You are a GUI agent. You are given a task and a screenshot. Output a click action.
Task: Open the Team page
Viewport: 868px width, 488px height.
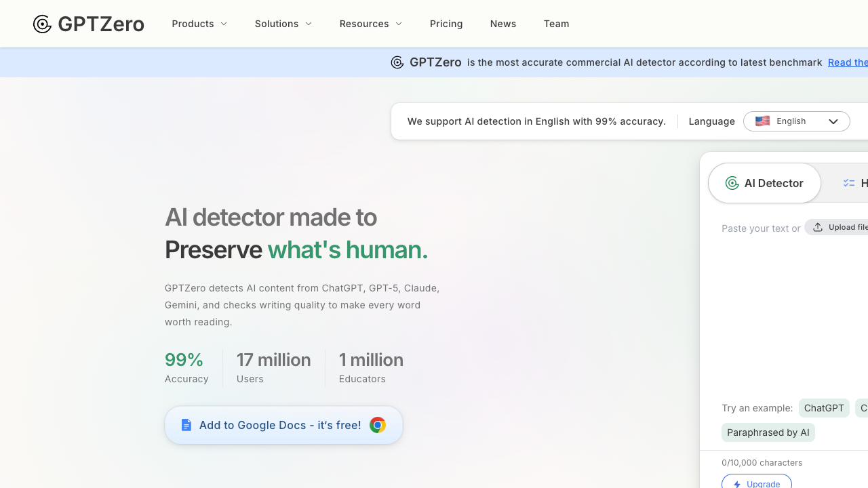tap(557, 24)
